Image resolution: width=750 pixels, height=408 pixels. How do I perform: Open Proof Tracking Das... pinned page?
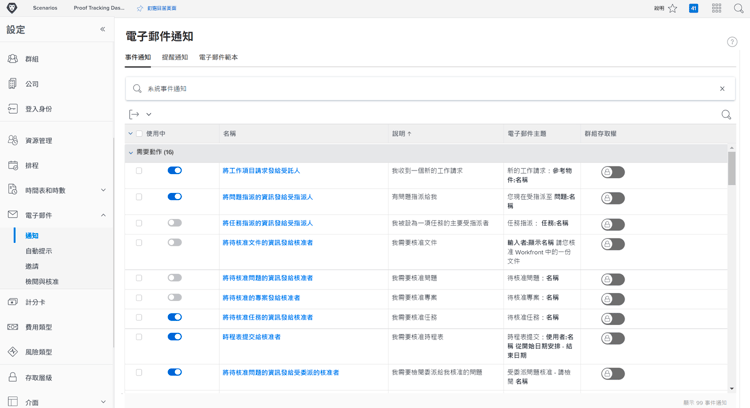tap(99, 8)
